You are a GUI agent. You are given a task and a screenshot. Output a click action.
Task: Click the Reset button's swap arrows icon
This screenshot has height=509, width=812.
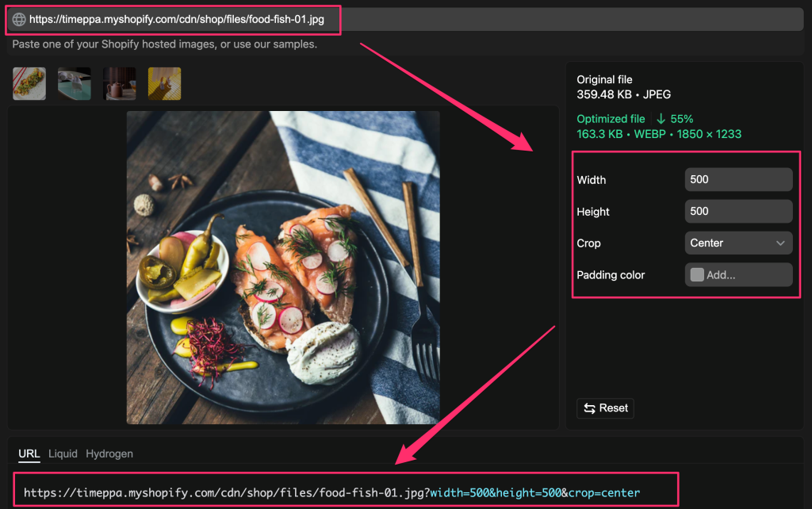pyautogui.click(x=589, y=408)
